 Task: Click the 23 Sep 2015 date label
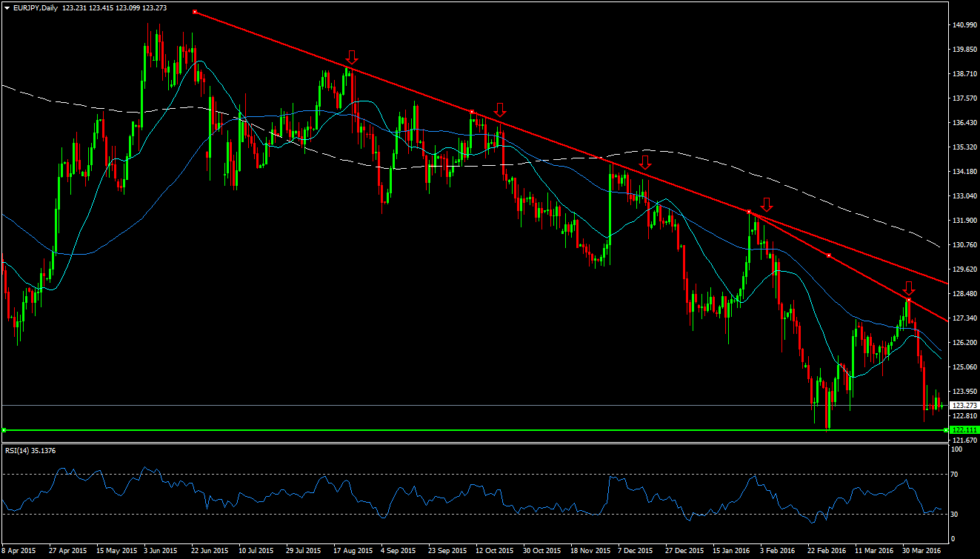(447, 551)
